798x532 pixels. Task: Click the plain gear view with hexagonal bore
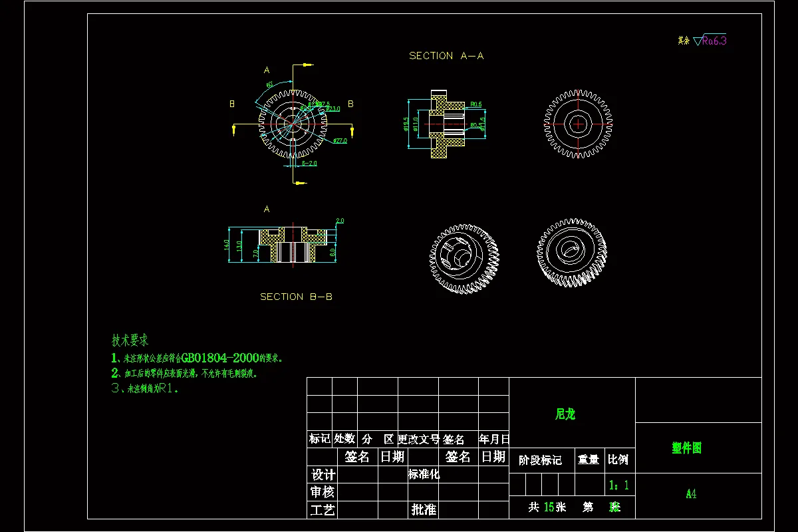(x=578, y=124)
